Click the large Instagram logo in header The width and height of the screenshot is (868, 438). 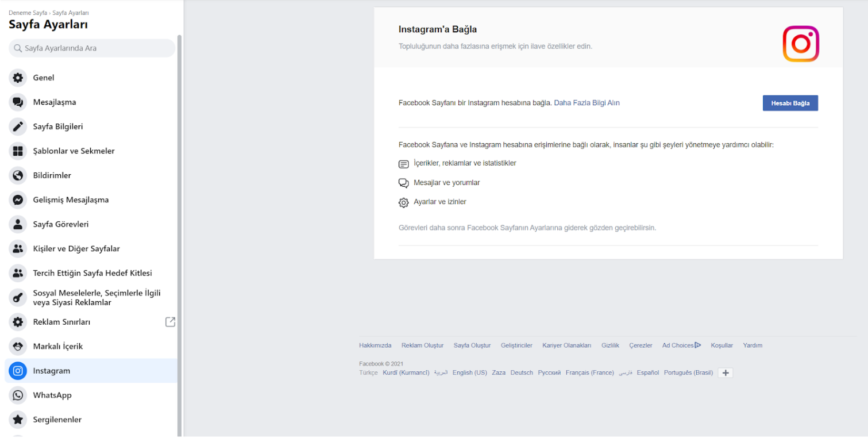801,44
